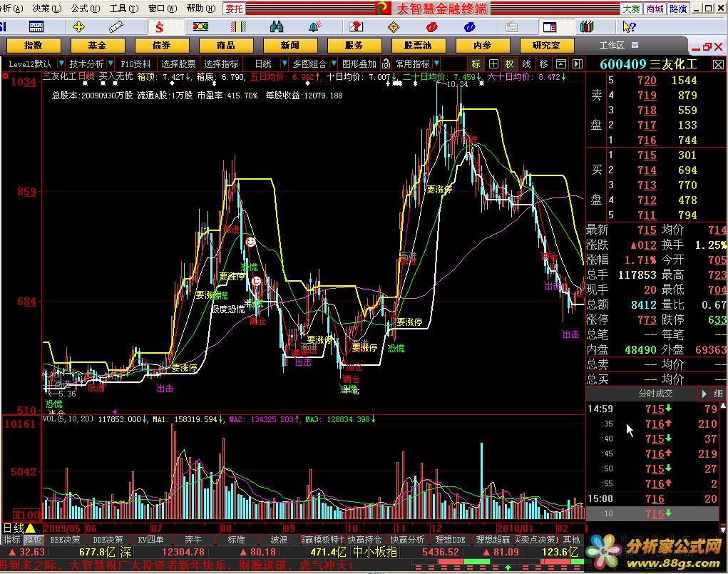Open the 理想DDE tab
This screenshot has height=574, width=728.
(451, 540)
